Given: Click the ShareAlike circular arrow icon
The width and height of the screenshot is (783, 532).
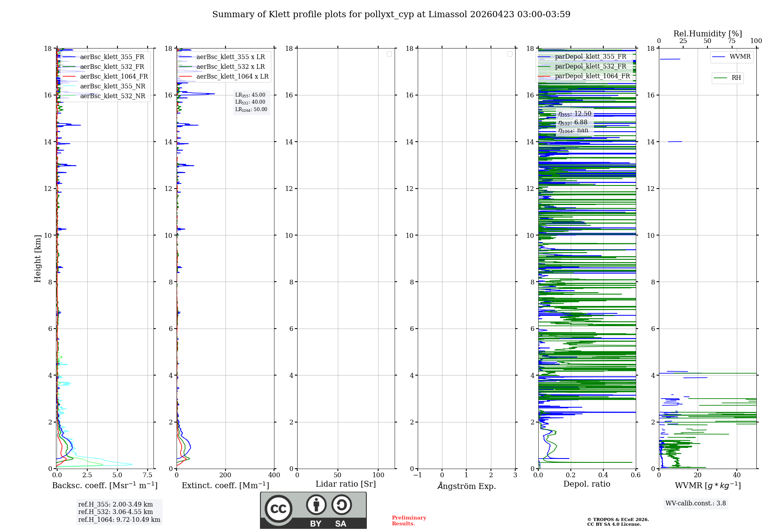Looking at the screenshot, I should click(x=341, y=505).
